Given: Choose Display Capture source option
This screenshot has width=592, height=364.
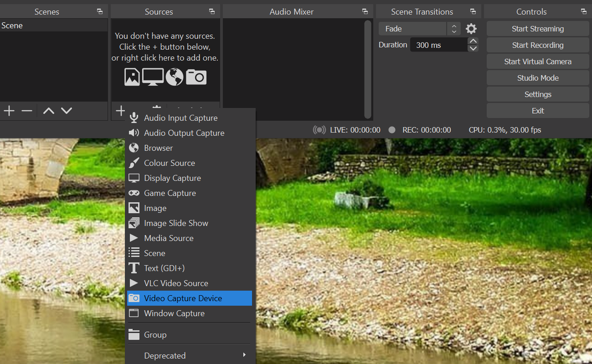Looking at the screenshot, I should point(172,178).
